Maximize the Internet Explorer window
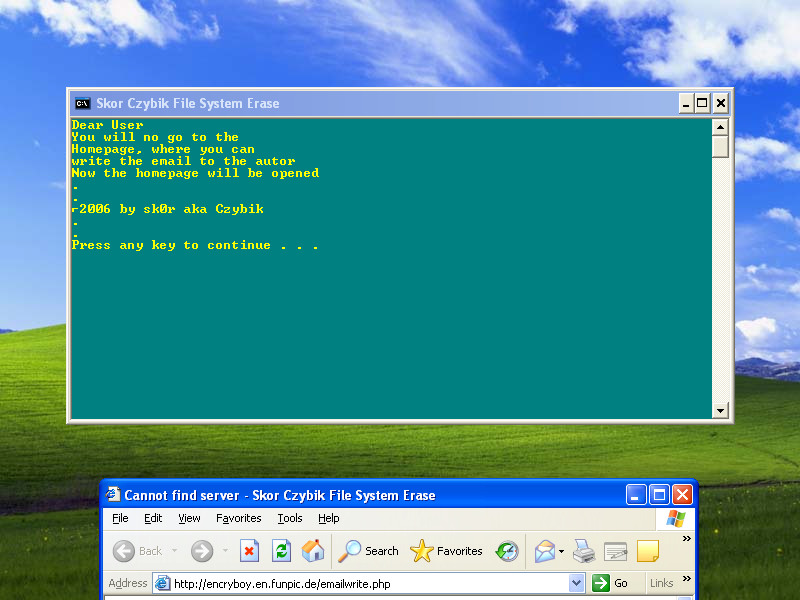The width and height of the screenshot is (800, 600). [x=659, y=494]
